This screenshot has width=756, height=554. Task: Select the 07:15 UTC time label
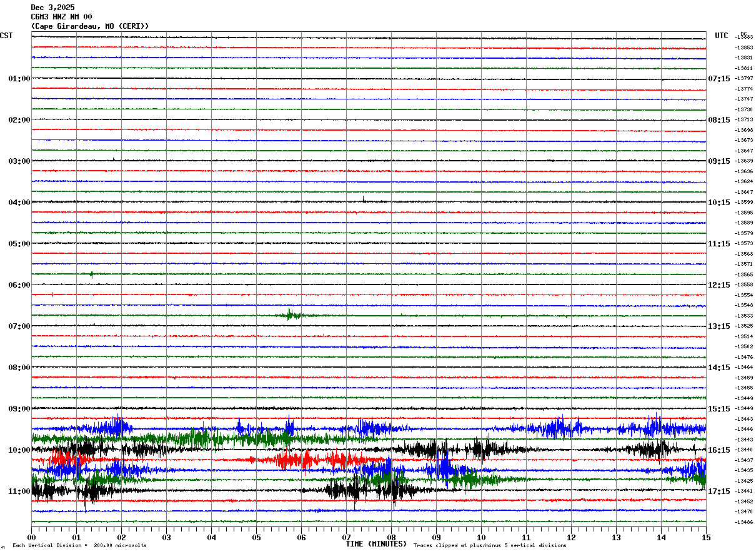(x=719, y=79)
